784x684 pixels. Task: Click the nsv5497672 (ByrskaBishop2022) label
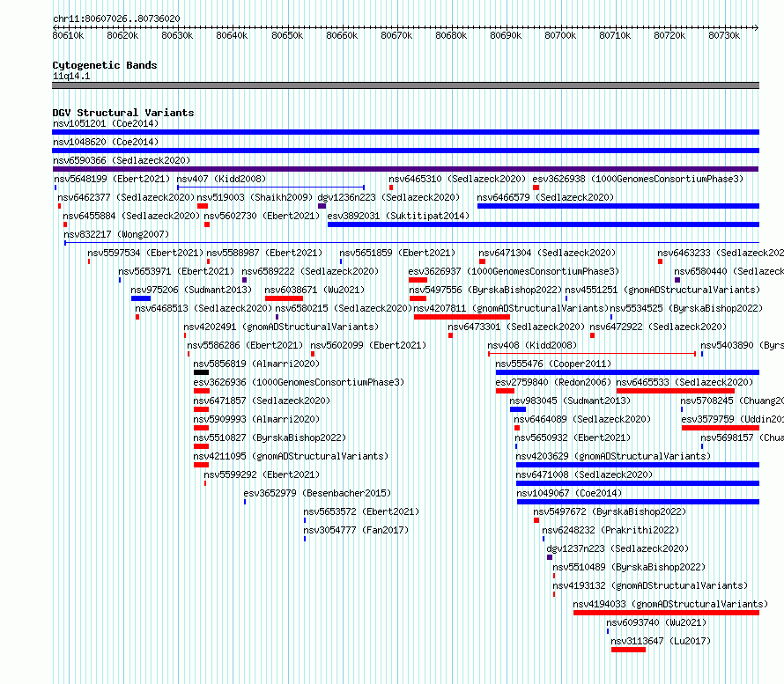click(x=610, y=511)
